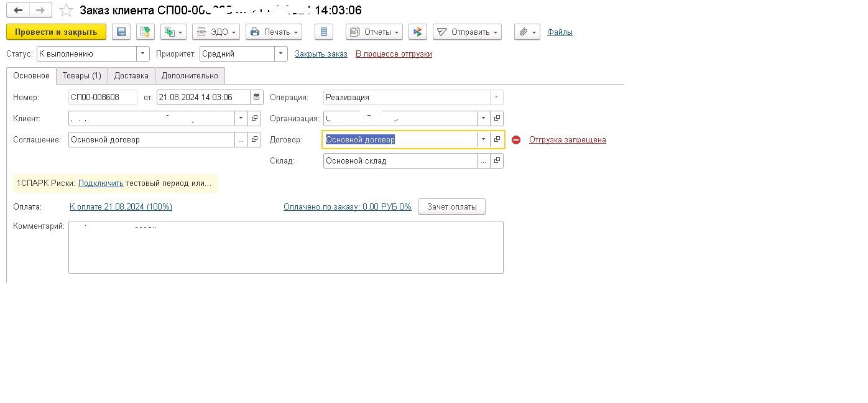Open the Клиент record with open-form icon

[x=254, y=119]
